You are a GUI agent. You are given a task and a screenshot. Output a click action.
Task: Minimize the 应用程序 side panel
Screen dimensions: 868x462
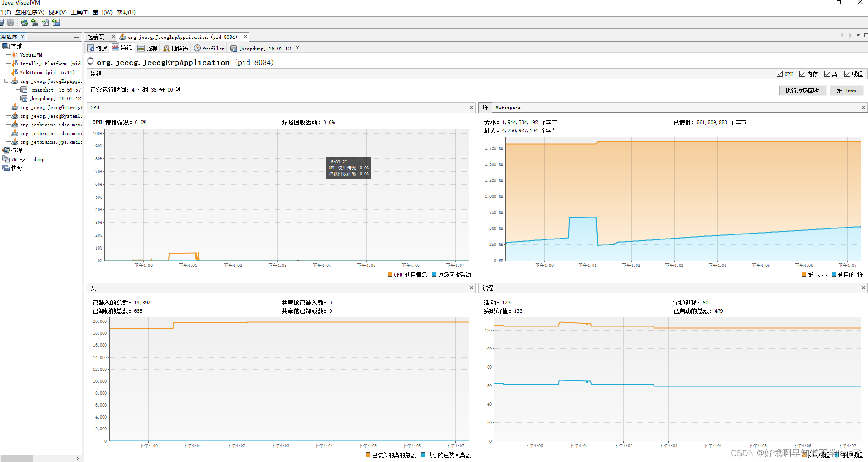click(77, 37)
